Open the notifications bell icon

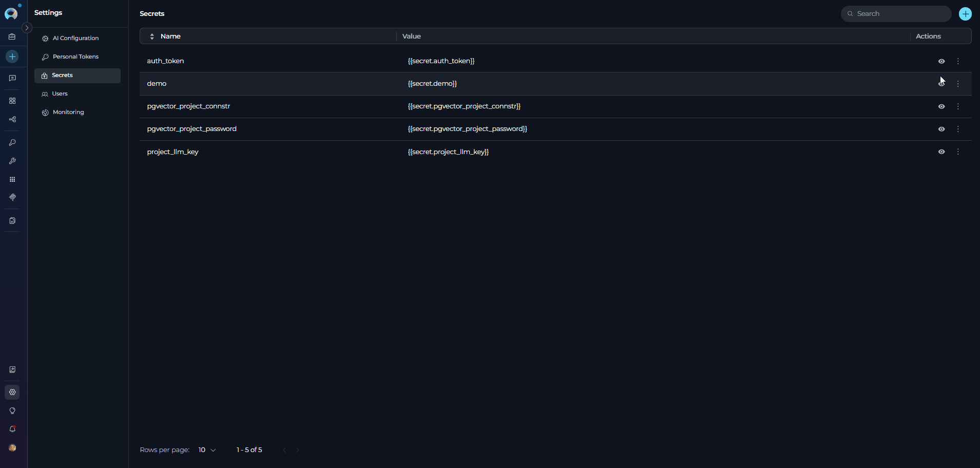click(12, 429)
